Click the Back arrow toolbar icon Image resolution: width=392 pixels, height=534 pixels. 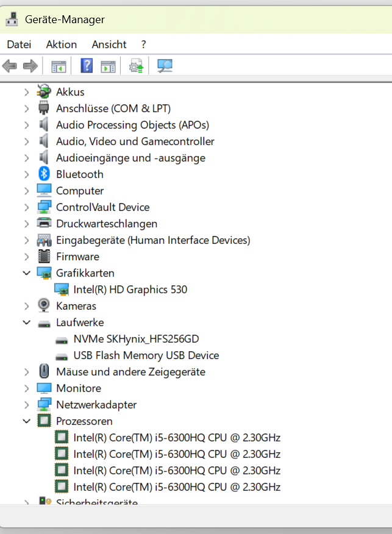pos(10,66)
